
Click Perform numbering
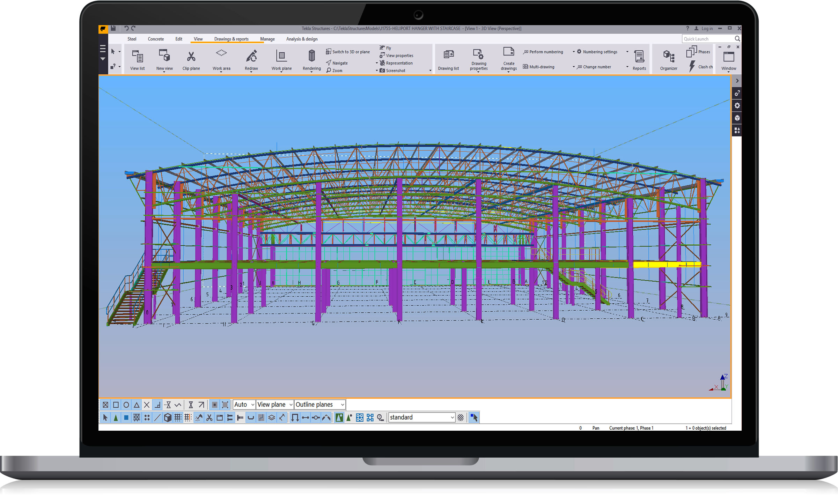pos(546,52)
